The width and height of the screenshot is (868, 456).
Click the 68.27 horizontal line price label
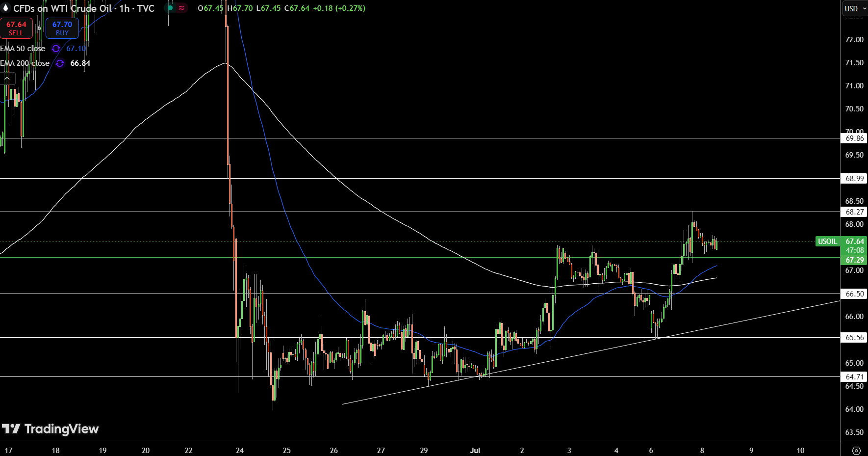click(x=854, y=212)
